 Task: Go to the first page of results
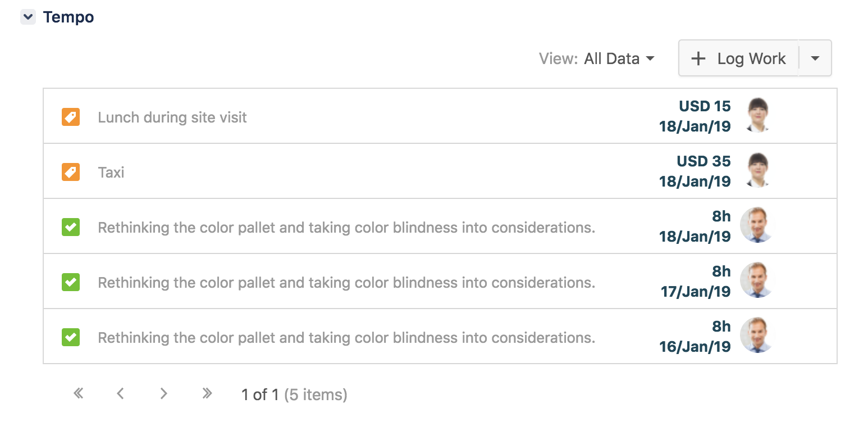click(79, 394)
